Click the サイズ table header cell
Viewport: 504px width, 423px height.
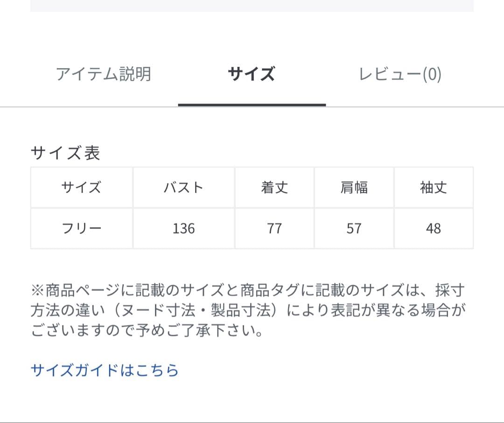coord(80,187)
